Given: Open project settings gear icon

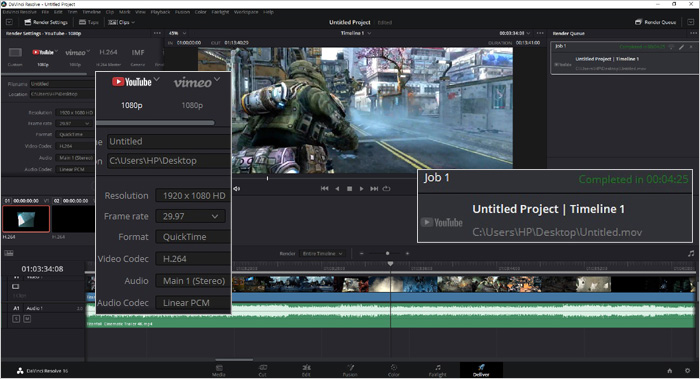Looking at the screenshot, I should [688, 371].
